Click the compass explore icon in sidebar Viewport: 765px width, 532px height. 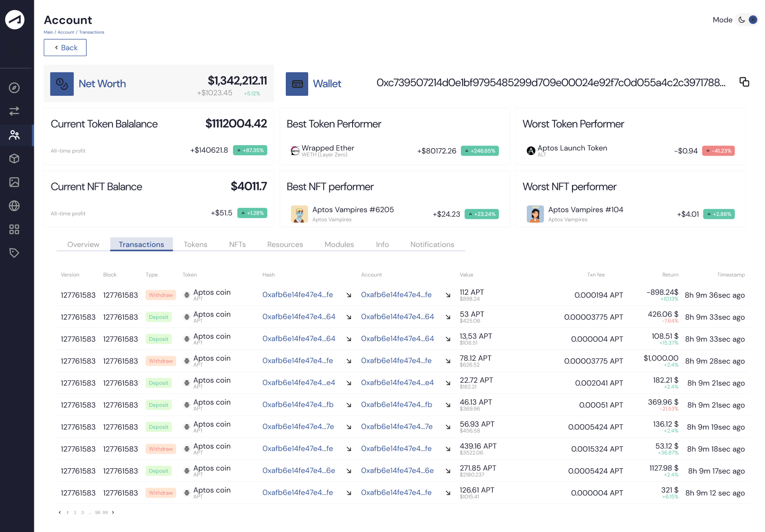coord(14,88)
